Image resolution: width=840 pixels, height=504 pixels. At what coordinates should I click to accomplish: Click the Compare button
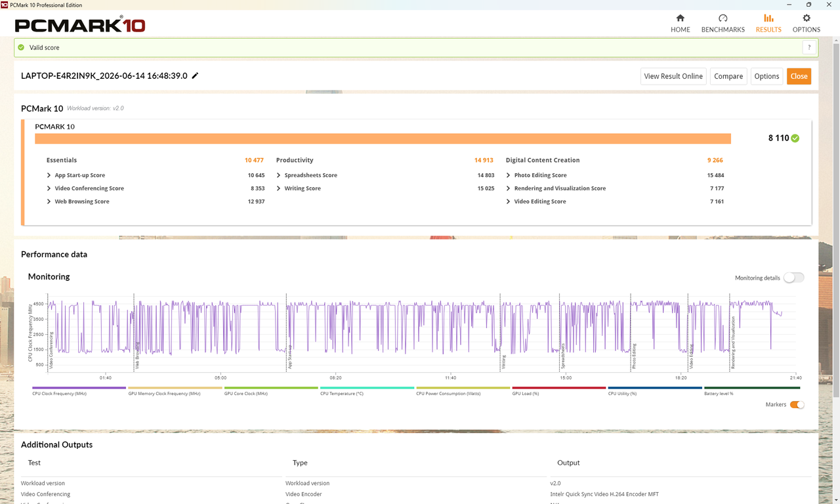coord(728,76)
